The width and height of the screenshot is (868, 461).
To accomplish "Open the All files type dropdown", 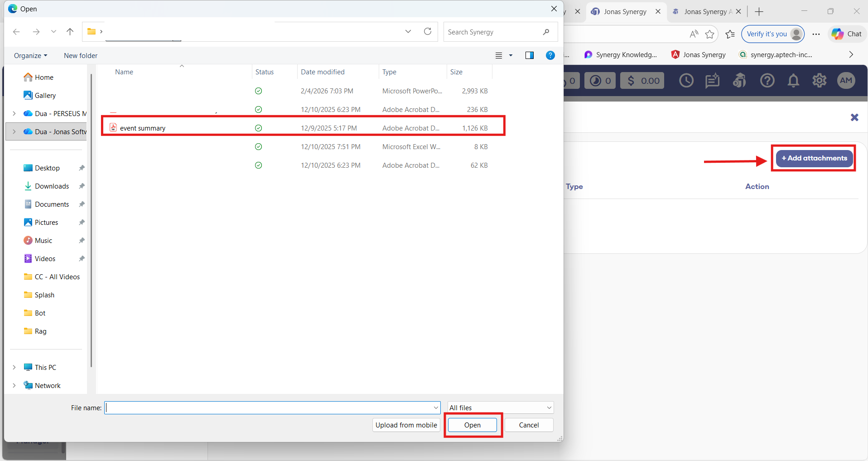I will coord(500,408).
